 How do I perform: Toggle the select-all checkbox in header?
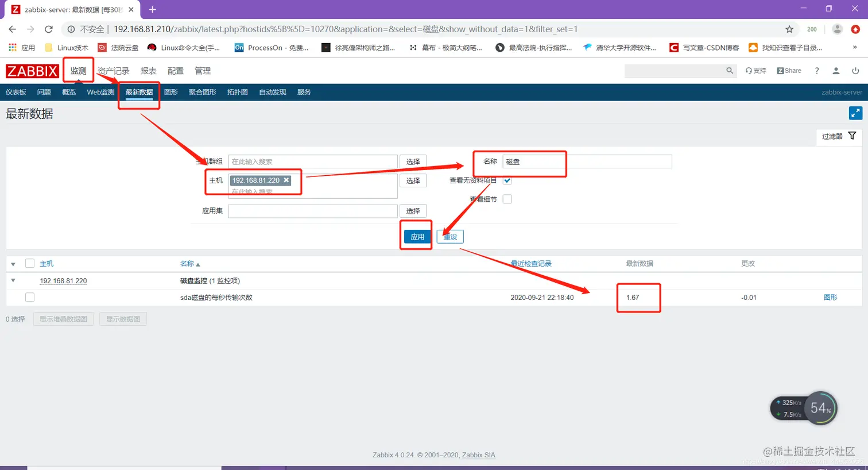click(x=30, y=263)
